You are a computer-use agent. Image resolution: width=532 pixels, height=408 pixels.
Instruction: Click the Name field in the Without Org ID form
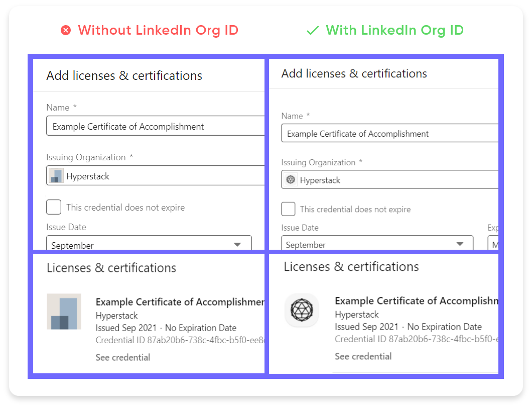click(155, 126)
